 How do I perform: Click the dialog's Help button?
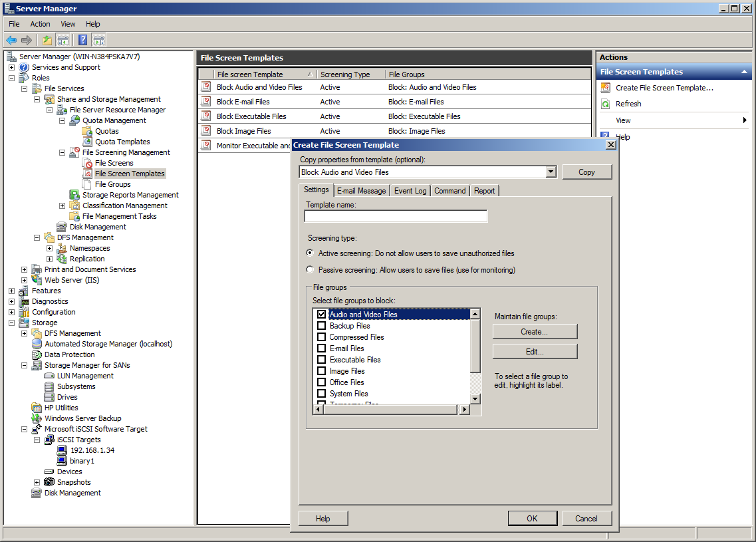[323, 518]
